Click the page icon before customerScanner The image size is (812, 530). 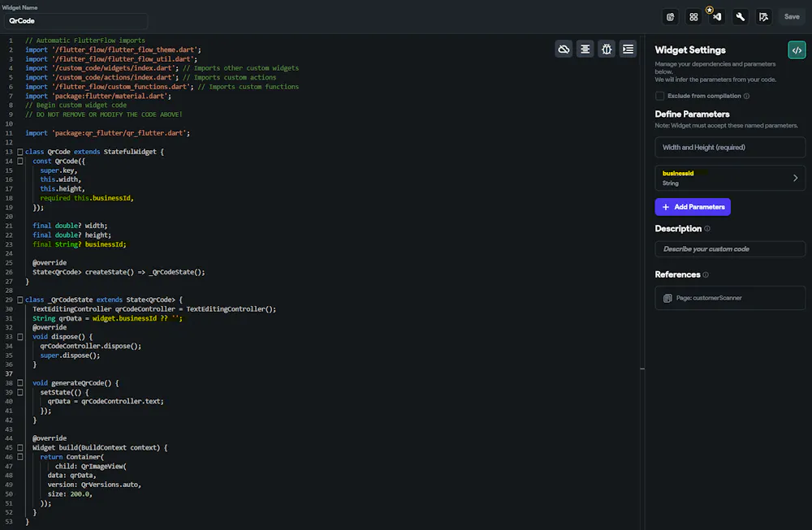point(667,298)
